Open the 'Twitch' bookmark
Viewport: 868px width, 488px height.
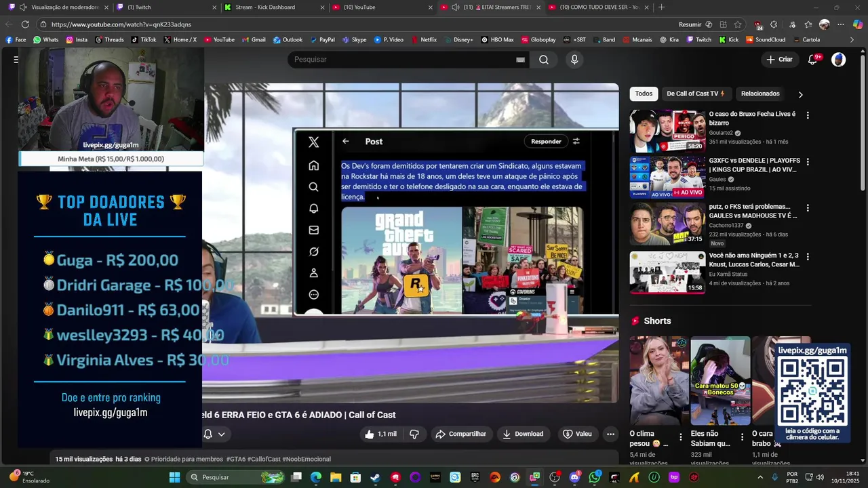[x=699, y=40]
